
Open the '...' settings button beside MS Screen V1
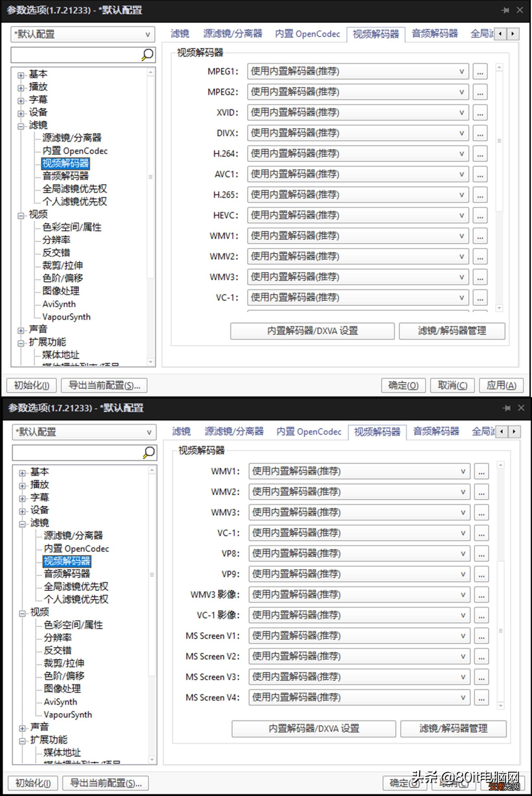[x=481, y=636]
